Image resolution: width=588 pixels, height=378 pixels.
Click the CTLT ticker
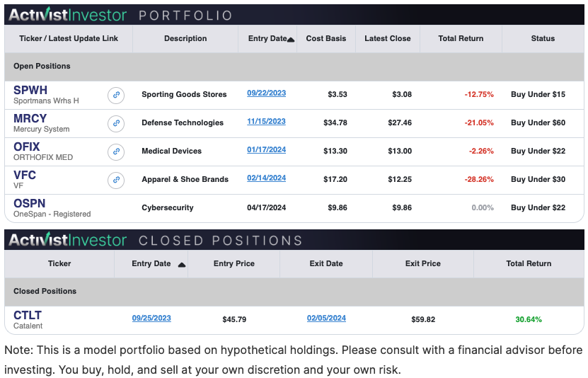28,316
